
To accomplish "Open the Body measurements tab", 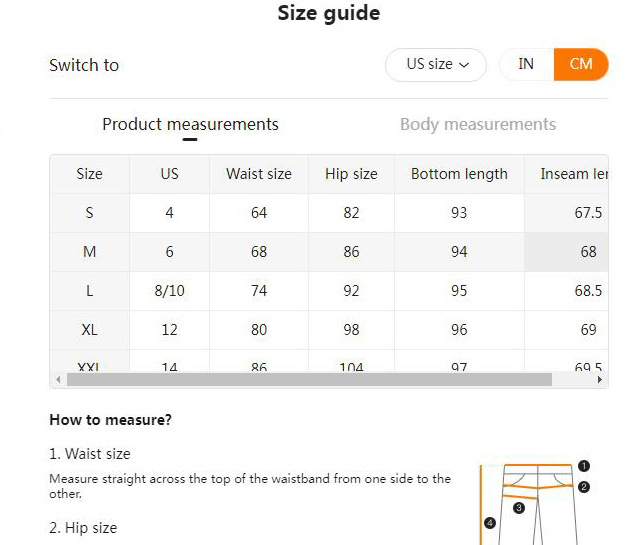I will pos(477,125).
